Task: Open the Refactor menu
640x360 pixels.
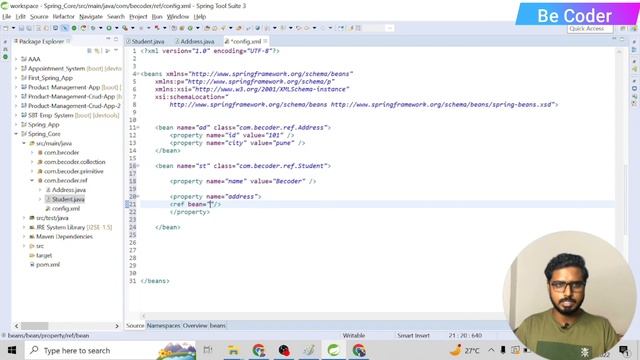Action: tap(63, 17)
